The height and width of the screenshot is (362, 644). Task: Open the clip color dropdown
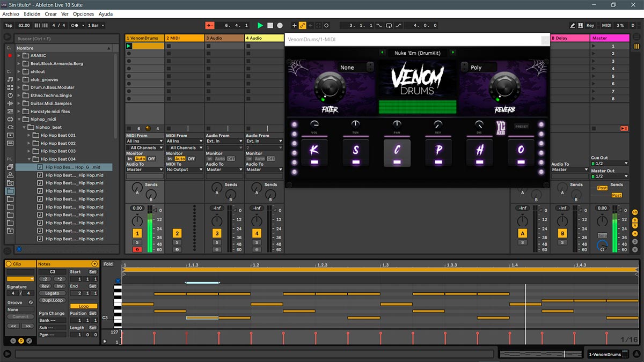point(20,279)
